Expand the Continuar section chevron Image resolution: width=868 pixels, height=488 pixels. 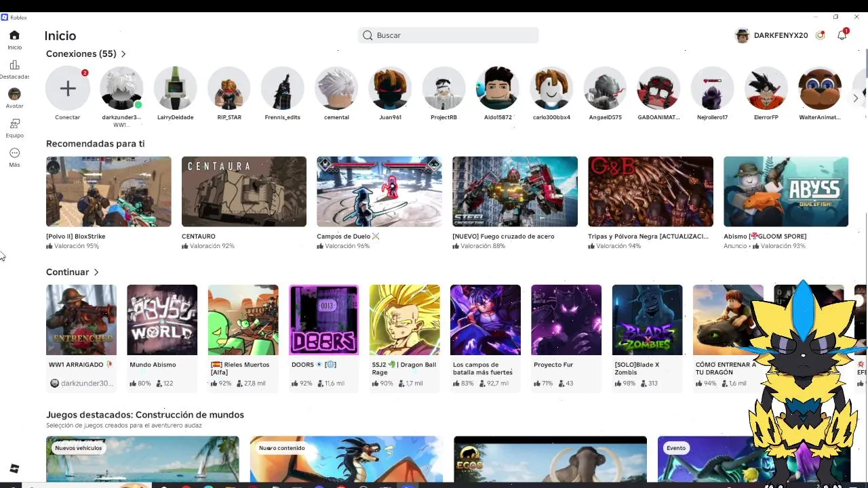[x=96, y=272]
